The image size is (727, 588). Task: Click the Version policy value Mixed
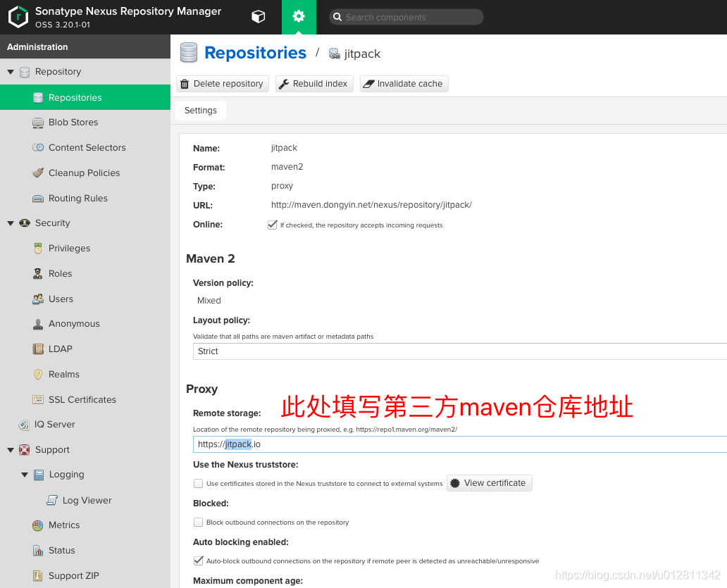point(209,300)
